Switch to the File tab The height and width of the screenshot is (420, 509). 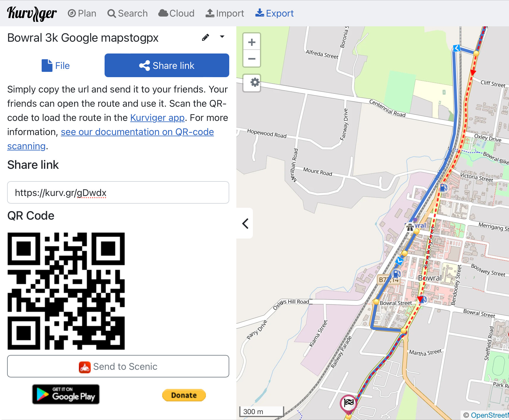tap(56, 66)
